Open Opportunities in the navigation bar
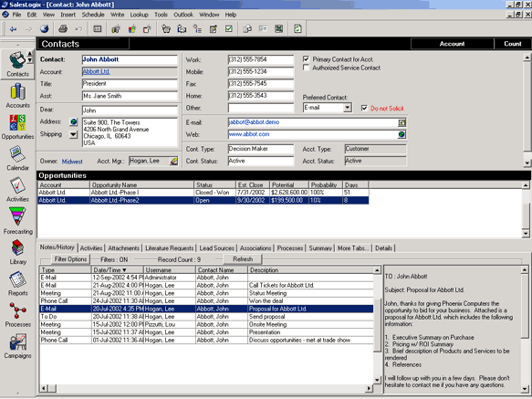This screenshot has height=399, width=532. click(x=17, y=127)
